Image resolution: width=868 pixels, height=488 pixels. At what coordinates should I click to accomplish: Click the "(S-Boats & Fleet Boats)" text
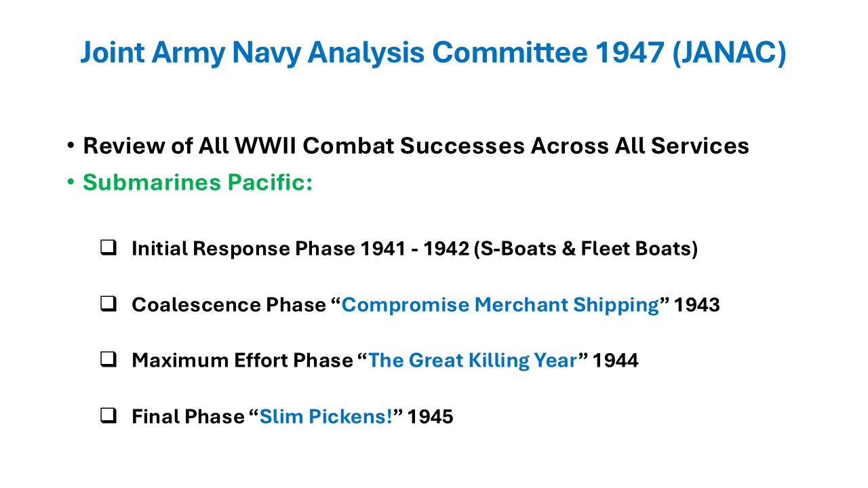pos(583,249)
